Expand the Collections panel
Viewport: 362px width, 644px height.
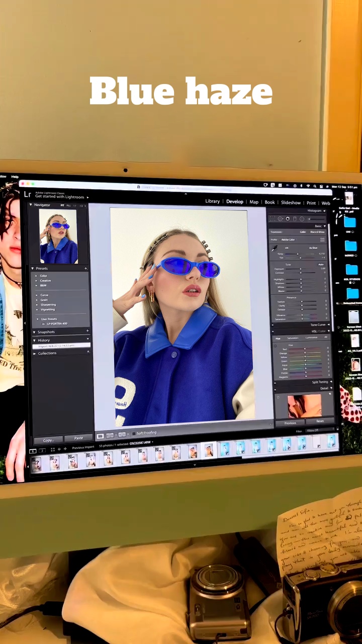tap(35, 353)
